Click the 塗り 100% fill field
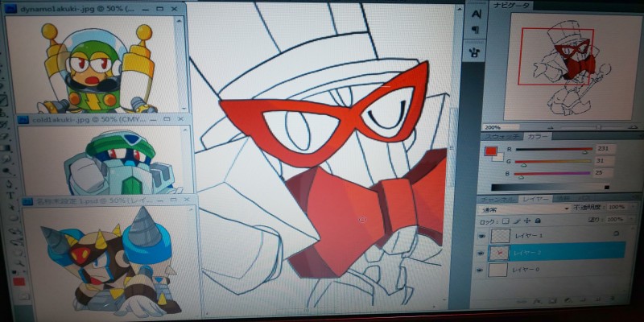 (x=616, y=220)
